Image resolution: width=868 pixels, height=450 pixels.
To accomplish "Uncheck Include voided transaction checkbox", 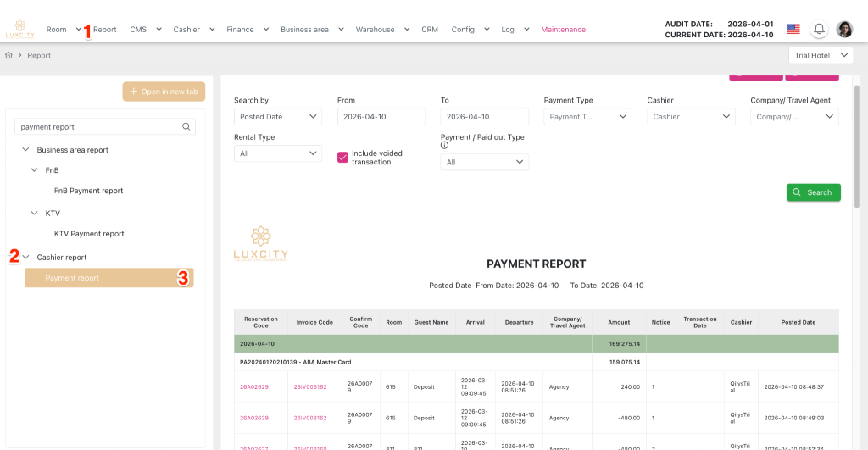I will tap(342, 158).
